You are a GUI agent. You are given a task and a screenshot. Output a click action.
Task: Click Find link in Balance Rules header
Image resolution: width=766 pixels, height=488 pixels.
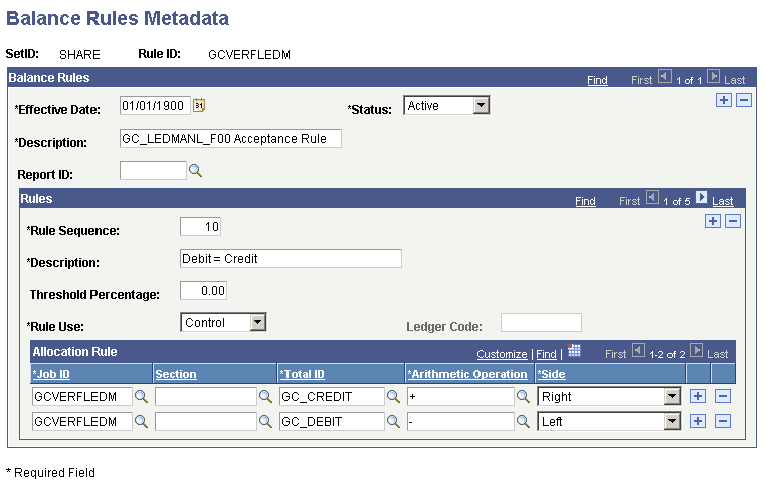click(597, 80)
